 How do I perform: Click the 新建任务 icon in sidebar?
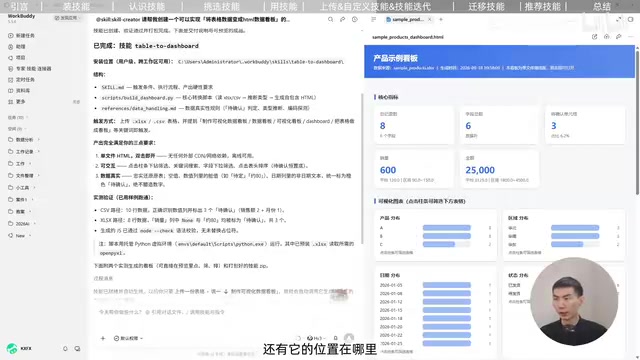tap(11, 36)
